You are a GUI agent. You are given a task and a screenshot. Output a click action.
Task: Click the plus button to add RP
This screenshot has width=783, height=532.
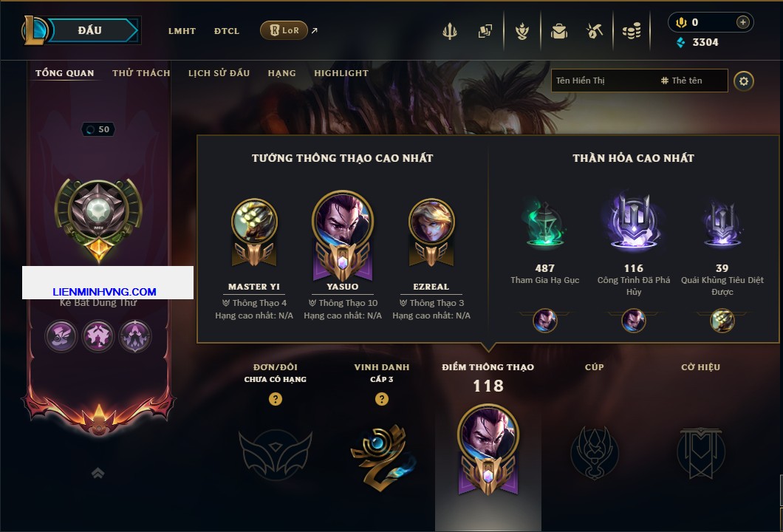click(x=742, y=22)
